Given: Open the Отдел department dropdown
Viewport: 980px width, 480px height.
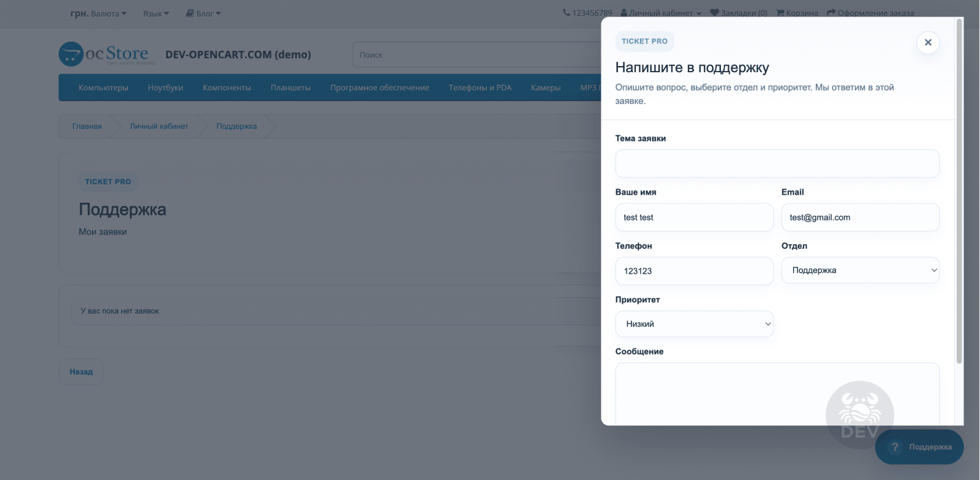Looking at the screenshot, I should tap(860, 270).
